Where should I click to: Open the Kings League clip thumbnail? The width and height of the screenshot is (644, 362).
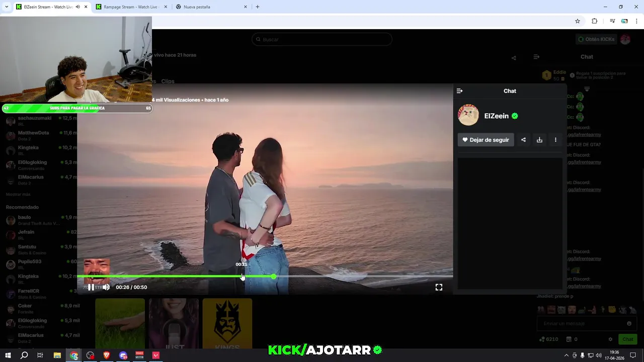click(x=227, y=323)
